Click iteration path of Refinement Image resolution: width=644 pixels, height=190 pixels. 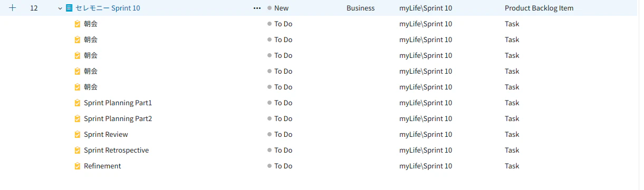(x=426, y=166)
